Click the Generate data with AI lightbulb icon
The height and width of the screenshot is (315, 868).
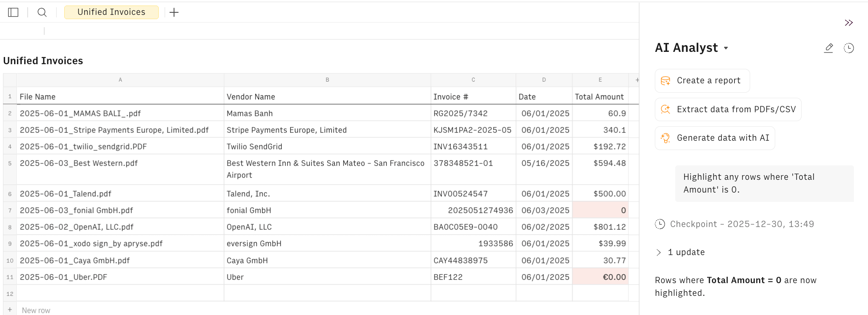point(665,138)
